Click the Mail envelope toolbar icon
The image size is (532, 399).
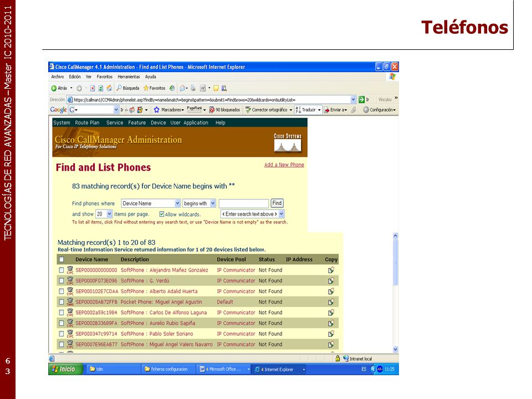tap(182, 88)
